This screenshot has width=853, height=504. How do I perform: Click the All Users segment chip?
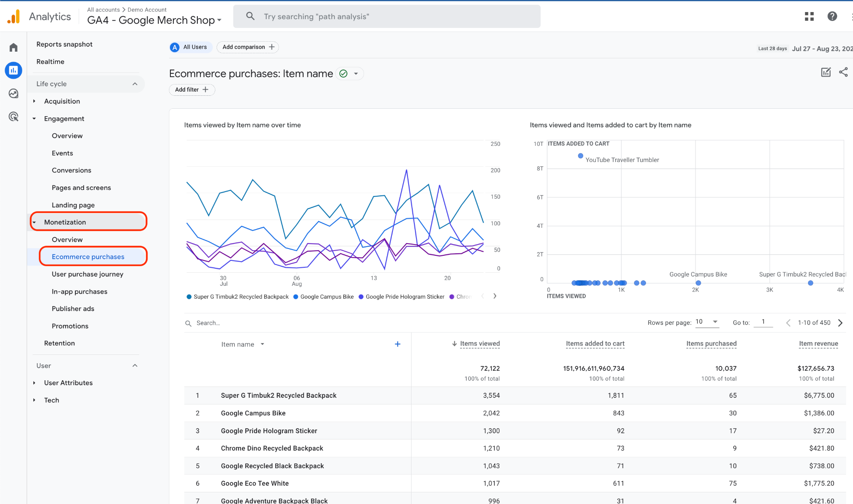pyautogui.click(x=191, y=47)
